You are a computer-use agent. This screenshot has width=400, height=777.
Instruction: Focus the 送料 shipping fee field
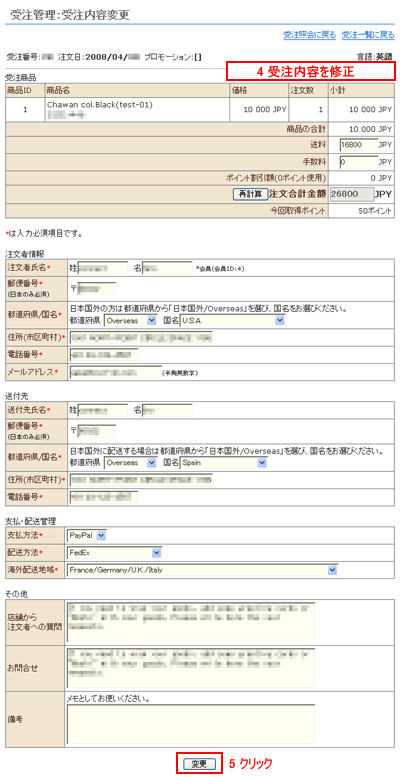click(x=359, y=145)
